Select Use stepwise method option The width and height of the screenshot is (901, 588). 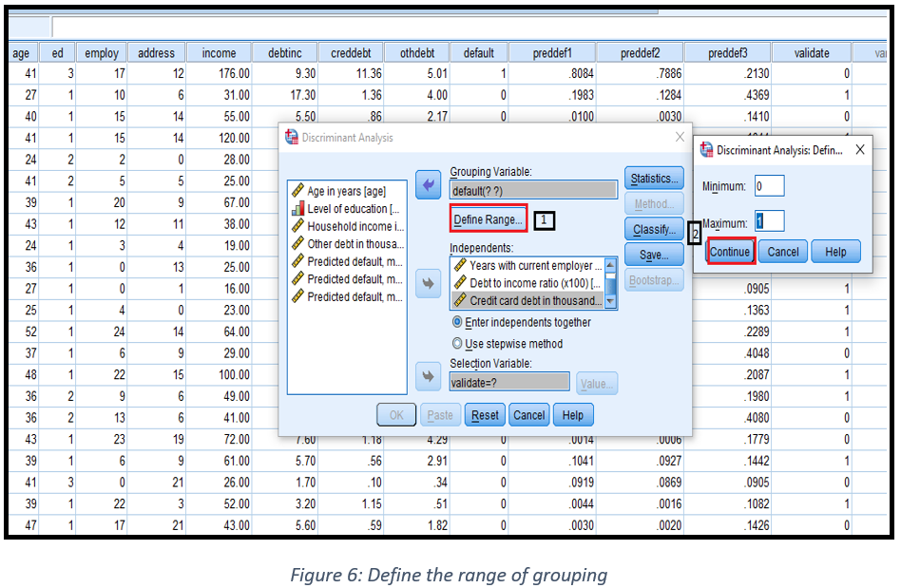458,344
